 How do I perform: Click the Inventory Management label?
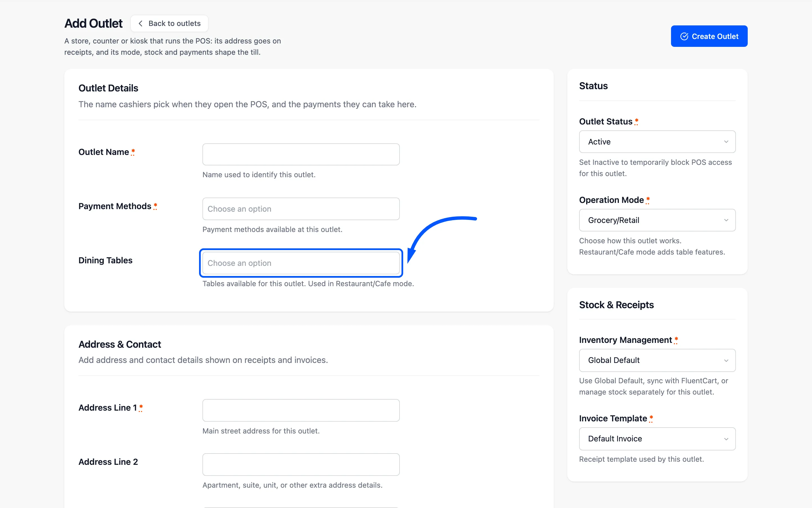point(625,340)
